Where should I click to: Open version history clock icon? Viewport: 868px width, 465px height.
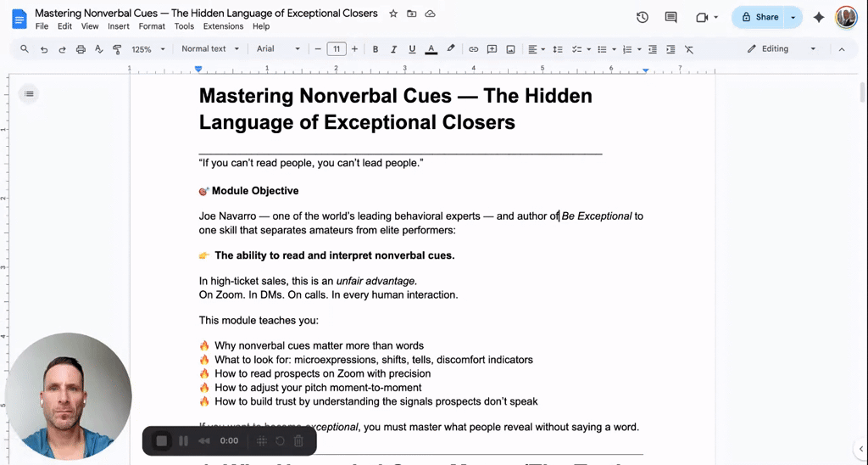pyautogui.click(x=643, y=17)
